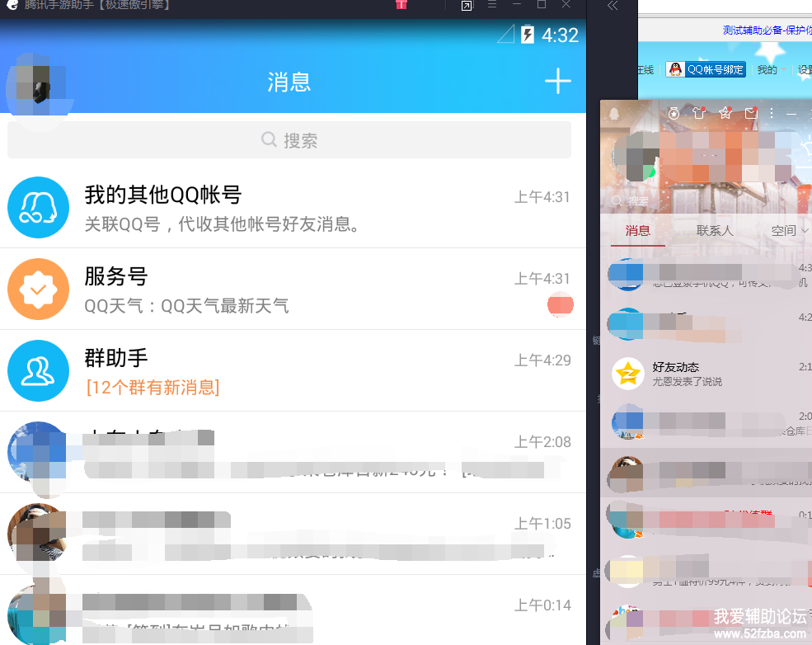Click the 4:32 clock in the Android status bar
This screenshot has height=645, width=812.
(560, 35)
